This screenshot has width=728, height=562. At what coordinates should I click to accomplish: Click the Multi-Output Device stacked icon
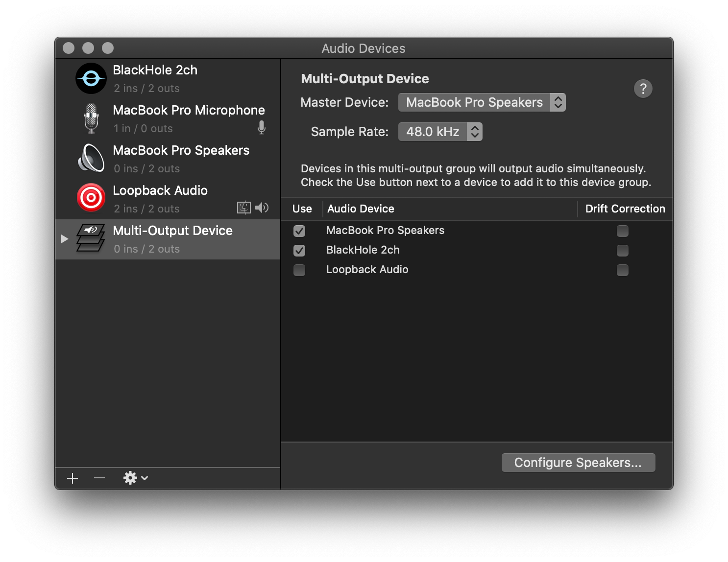pos(91,238)
